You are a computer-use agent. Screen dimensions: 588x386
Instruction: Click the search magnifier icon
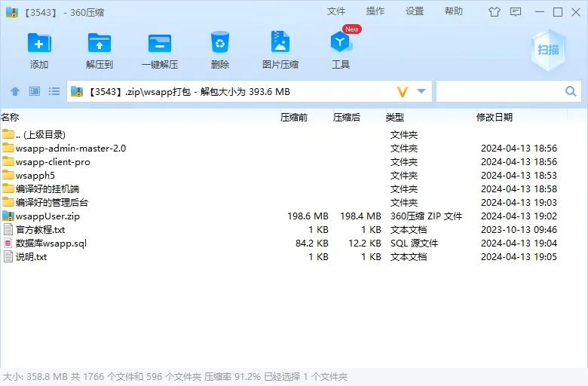pyautogui.click(x=571, y=91)
